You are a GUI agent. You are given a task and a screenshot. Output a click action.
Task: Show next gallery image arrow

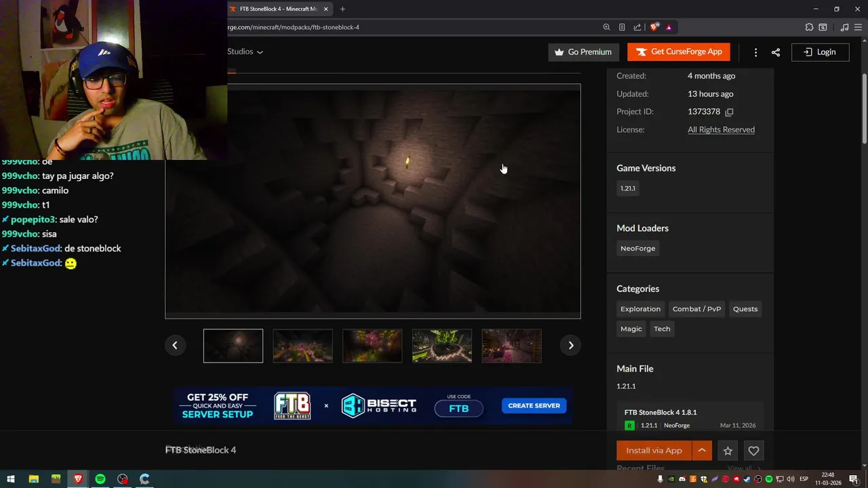(x=571, y=346)
